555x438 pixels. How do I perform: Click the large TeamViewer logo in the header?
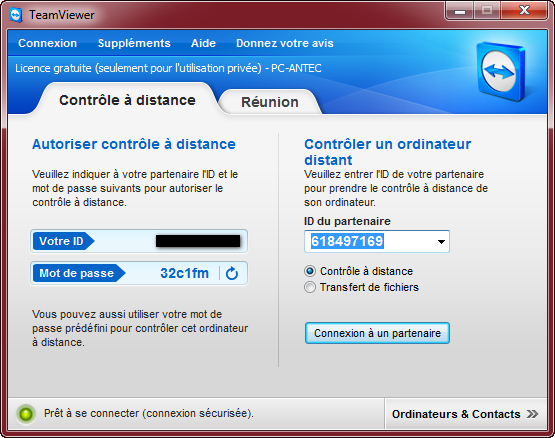[501, 72]
